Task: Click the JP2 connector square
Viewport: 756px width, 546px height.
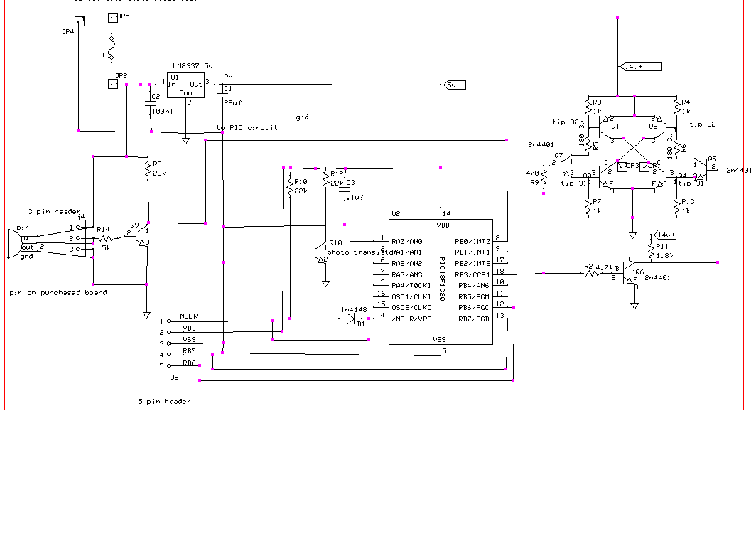Action: pyautogui.click(x=113, y=83)
